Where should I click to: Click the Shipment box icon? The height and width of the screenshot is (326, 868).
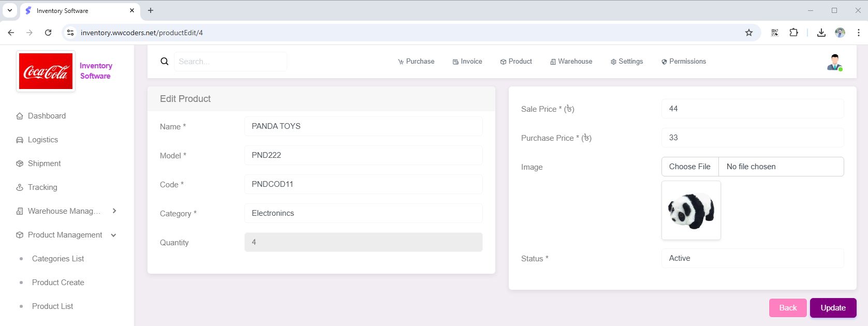[x=20, y=164]
